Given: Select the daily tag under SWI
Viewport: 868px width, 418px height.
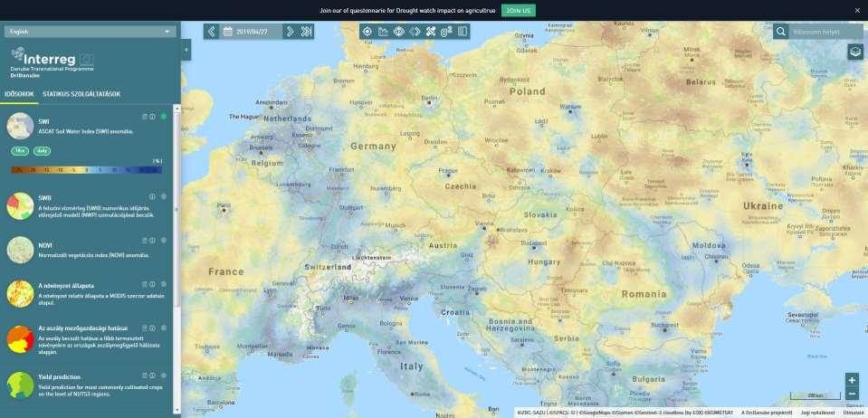Looking at the screenshot, I should pyautogui.click(x=42, y=150).
